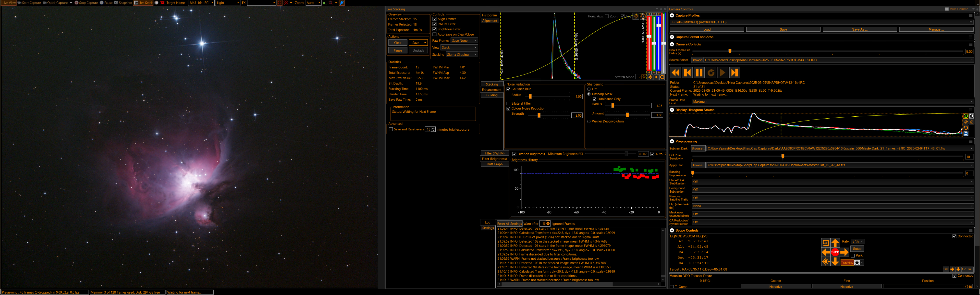Click the histogram auto-stretch lightning icon
The height and width of the screenshot is (295, 980).
click(x=650, y=77)
